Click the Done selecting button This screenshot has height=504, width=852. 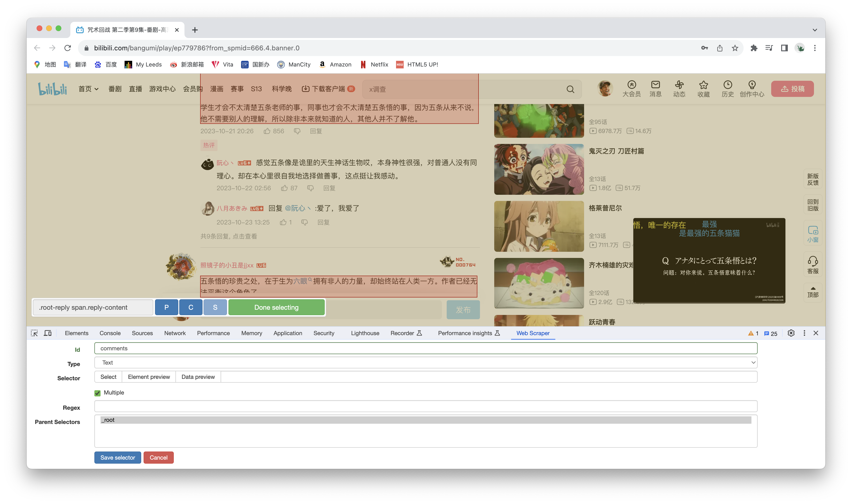click(x=276, y=307)
